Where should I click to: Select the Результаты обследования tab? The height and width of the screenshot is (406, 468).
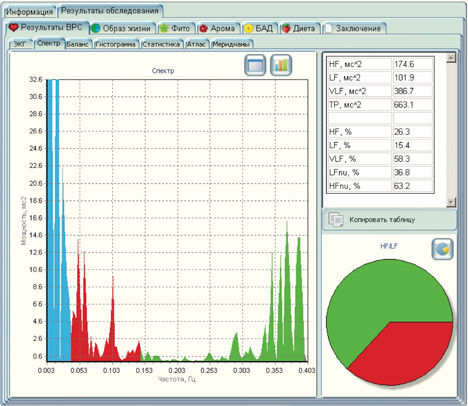click(110, 11)
